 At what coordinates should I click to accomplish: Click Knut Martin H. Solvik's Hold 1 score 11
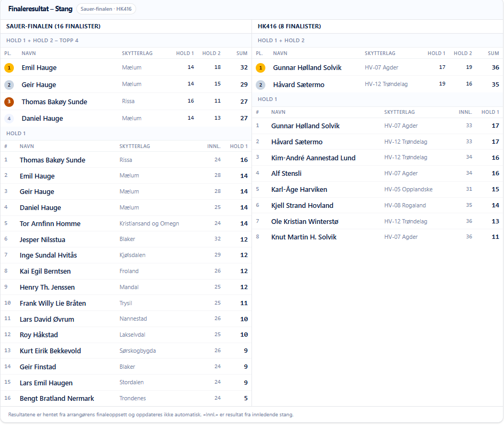tap(495, 237)
